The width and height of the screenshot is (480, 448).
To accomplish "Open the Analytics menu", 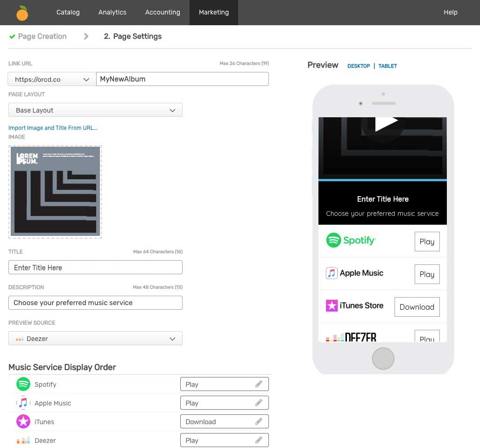I will coord(113,12).
